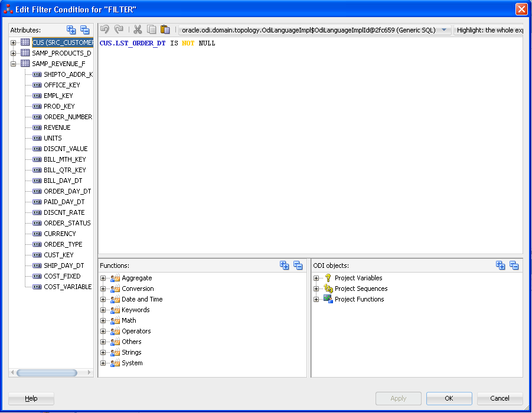This screenshot has height=413, width=532.
Task: Click the Paste clipboard icon
Action: coord(165,29)
